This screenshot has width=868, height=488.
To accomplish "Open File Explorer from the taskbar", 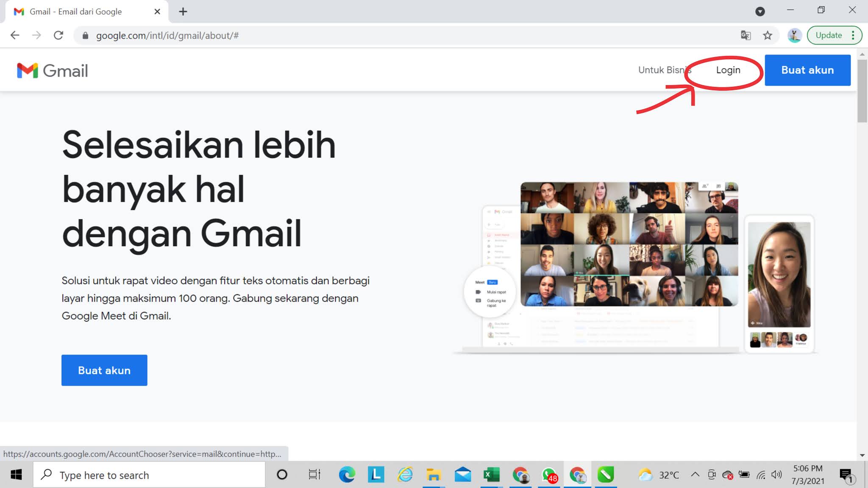I will [x=433, y=475].
